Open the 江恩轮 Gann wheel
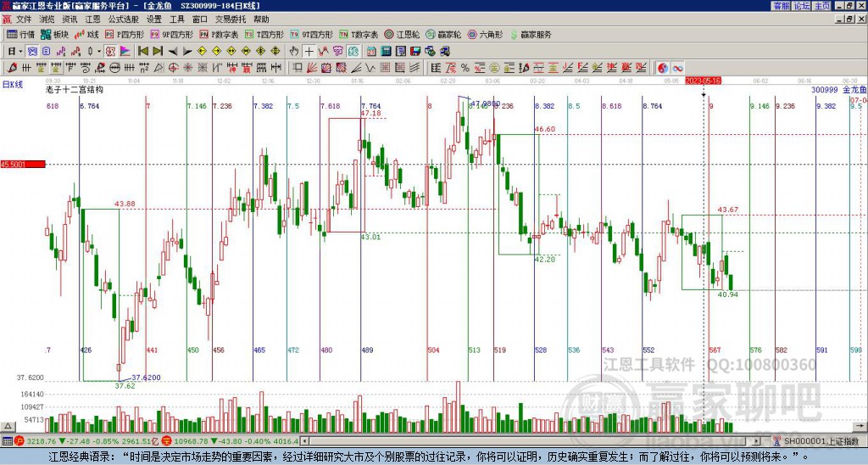 pyautogui.click(x=403, y=34)
